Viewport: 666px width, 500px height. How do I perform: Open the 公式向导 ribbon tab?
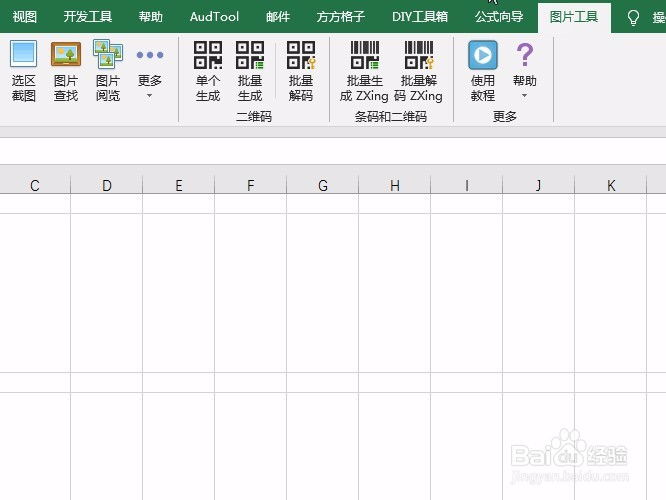[499, 17]
